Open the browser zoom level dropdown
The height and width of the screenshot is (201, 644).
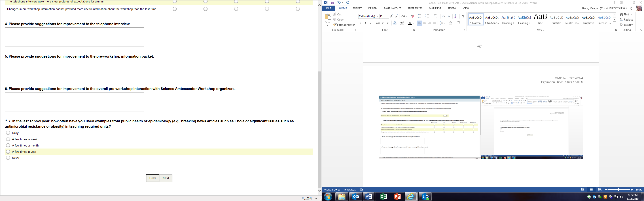pyautogui.click(x=316, y=199)
